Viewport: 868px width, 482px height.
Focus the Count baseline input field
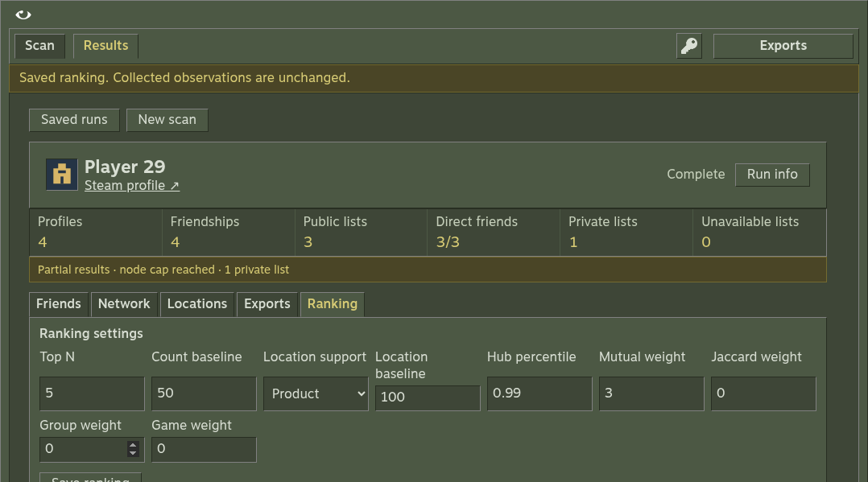pos(204,393)
